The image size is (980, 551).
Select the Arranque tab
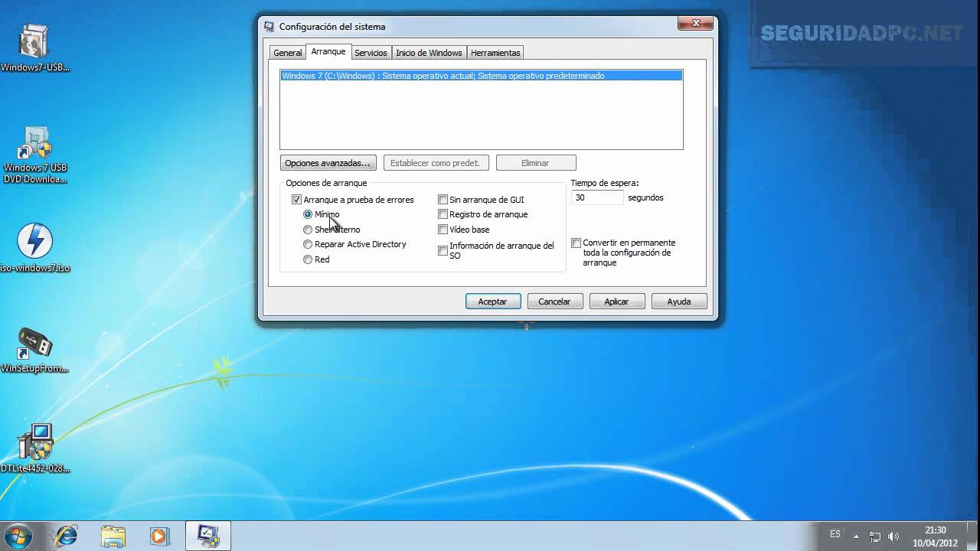pyautogui.click(x=328, y=51)
